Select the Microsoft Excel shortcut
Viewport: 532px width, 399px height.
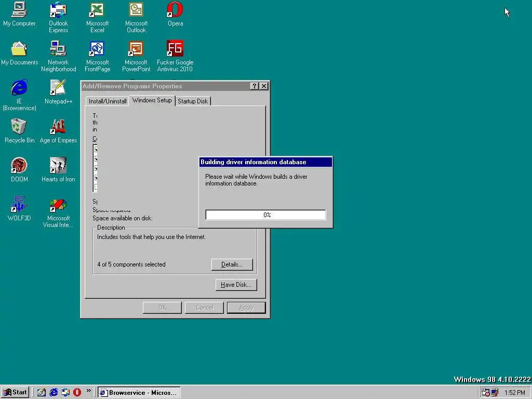pyautogui.click(x=97, y=17)
